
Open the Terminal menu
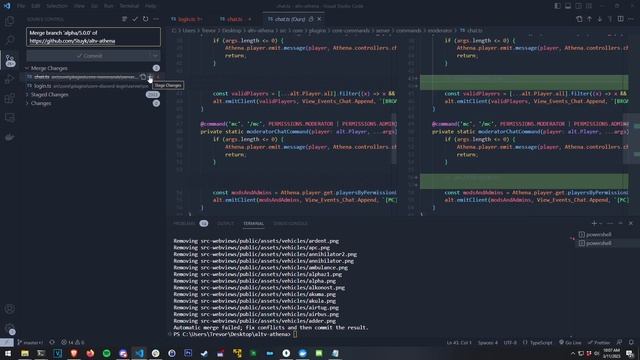[x=129, y=6]
